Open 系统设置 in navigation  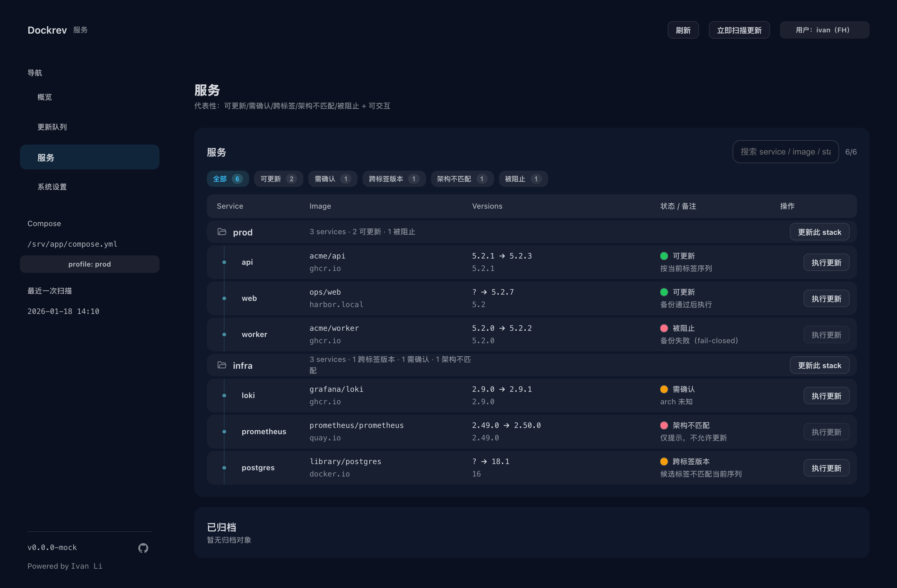pyautogui.click(x=52, y=187)
